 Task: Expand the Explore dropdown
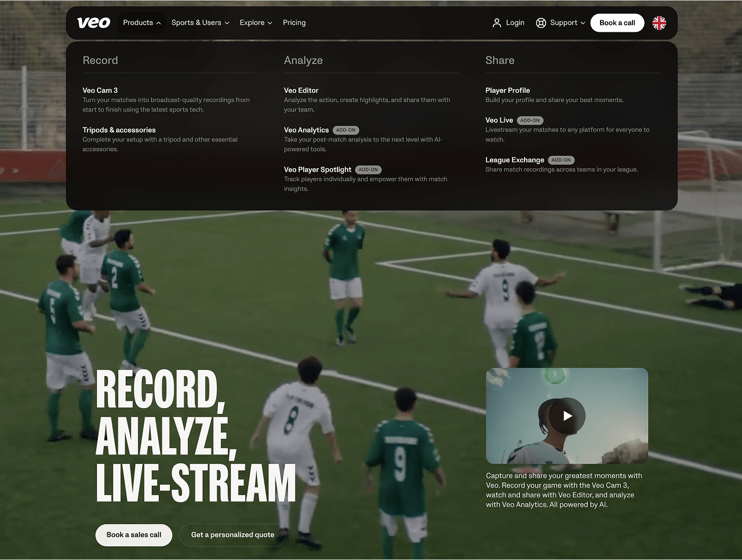coord(256,23)
